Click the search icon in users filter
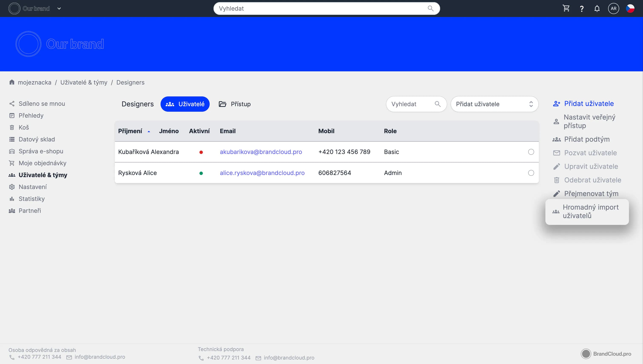Image resolution: width=643 pixels, height=364 pixels. tap(437, 104)
